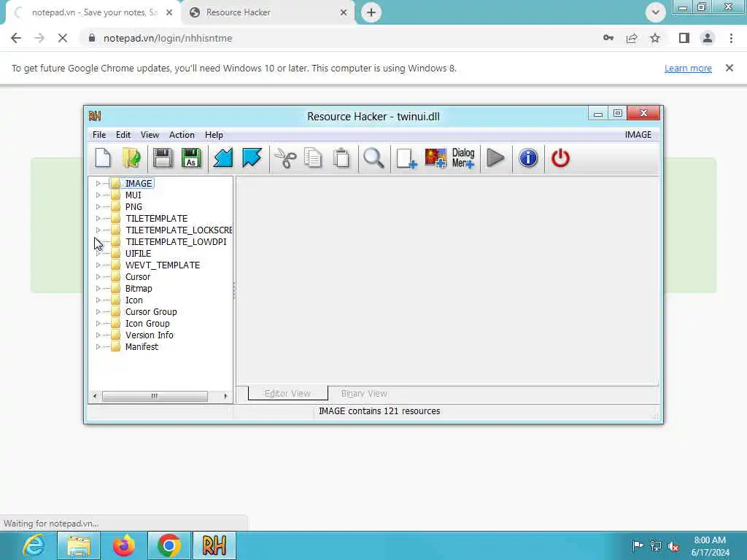The width and height of the screenshot is (747, 560).
Task: Launch Firefox from taskbar
Action: point(124,545)
